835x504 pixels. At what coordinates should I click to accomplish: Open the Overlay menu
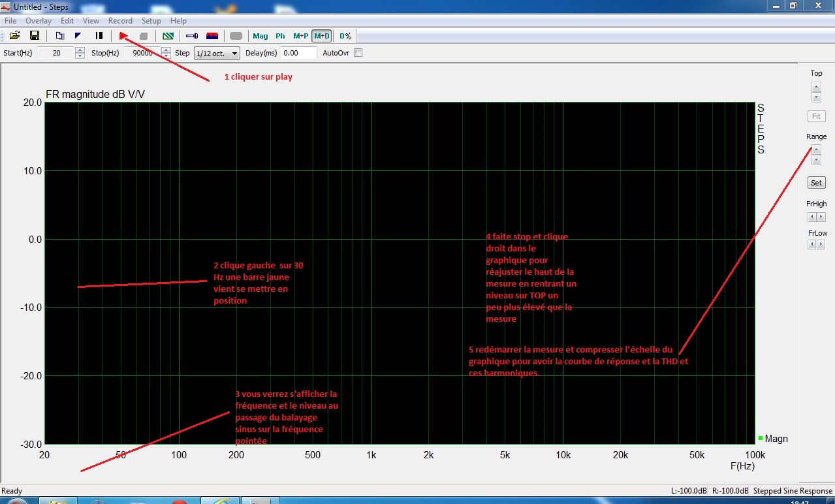(39, 21)
